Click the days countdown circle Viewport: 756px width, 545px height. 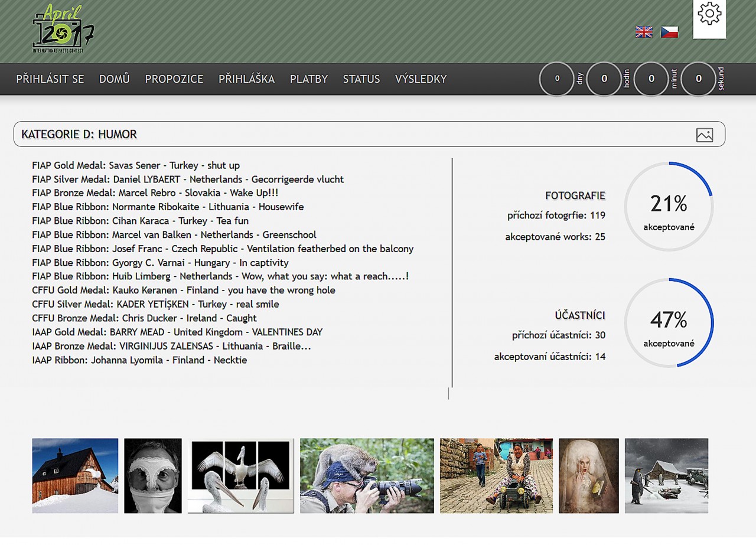pos(556,79)
